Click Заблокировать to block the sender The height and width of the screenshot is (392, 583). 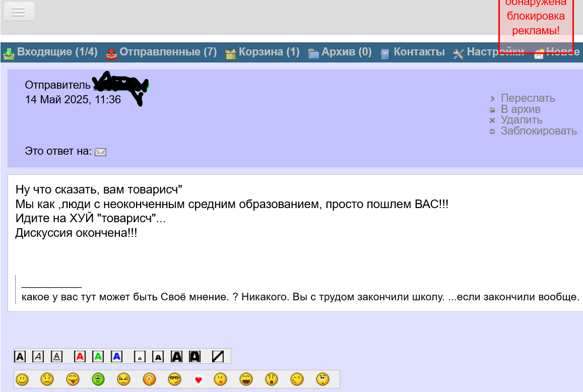tap(539, 131)
